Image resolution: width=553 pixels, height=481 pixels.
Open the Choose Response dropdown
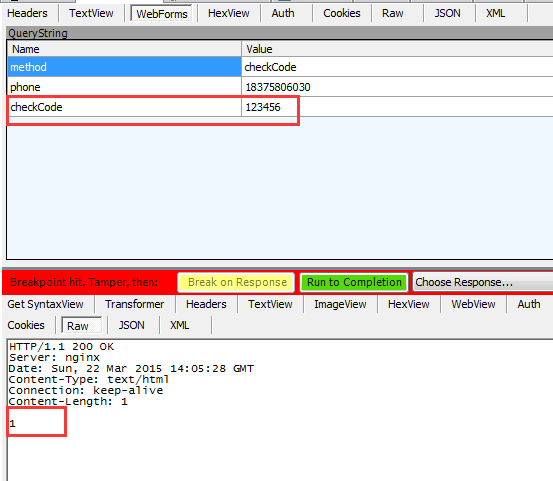click(483, 282)
